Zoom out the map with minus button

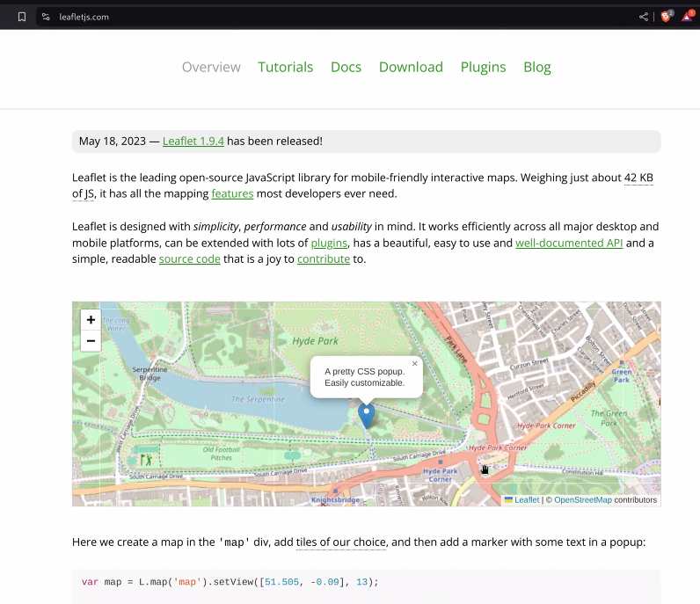click(x=91, y=340)
